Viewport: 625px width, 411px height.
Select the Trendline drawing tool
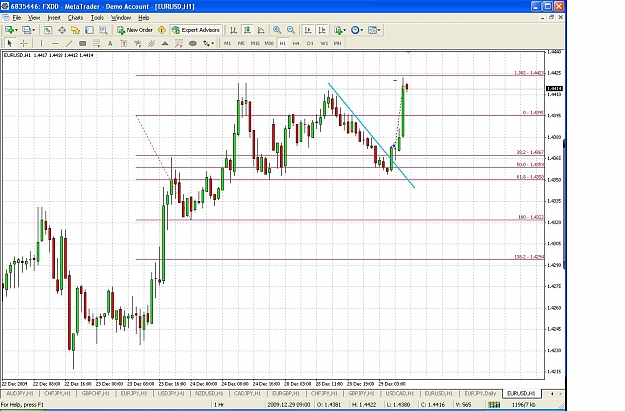coord(69,43)
